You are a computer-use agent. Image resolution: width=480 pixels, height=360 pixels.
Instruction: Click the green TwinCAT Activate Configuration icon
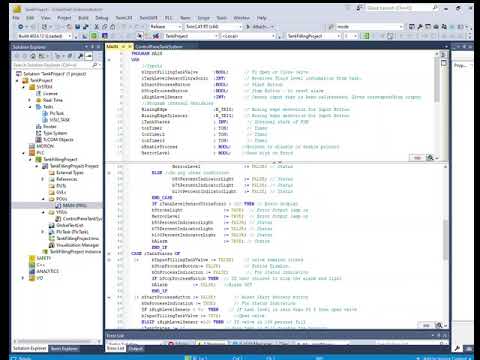point(94,36)
